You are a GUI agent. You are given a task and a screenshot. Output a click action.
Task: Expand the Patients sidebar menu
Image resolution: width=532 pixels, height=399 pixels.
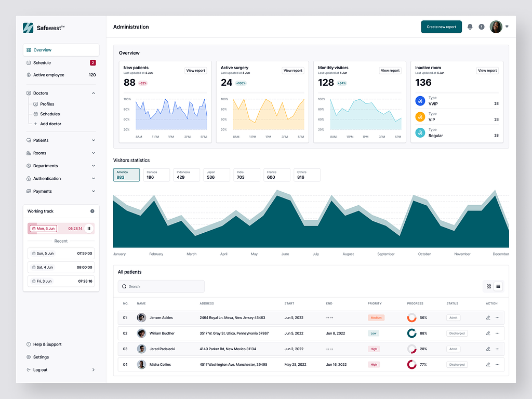tap(94, 140)
